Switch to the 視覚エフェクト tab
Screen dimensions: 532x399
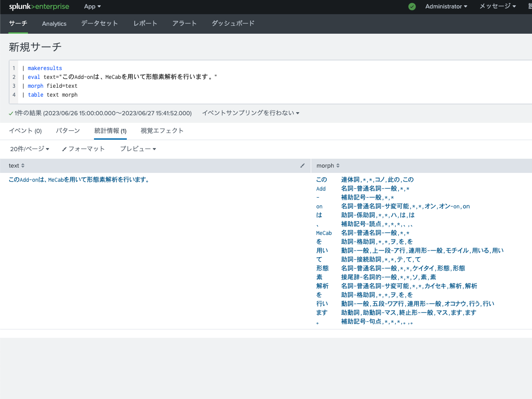[162, 131]
